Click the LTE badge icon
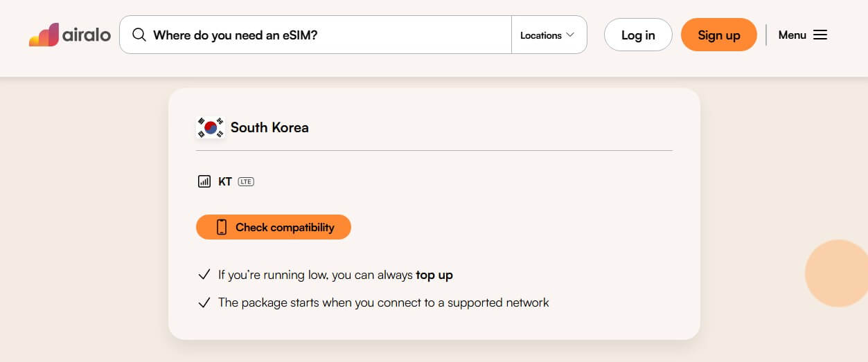 (x=246, y=181)
